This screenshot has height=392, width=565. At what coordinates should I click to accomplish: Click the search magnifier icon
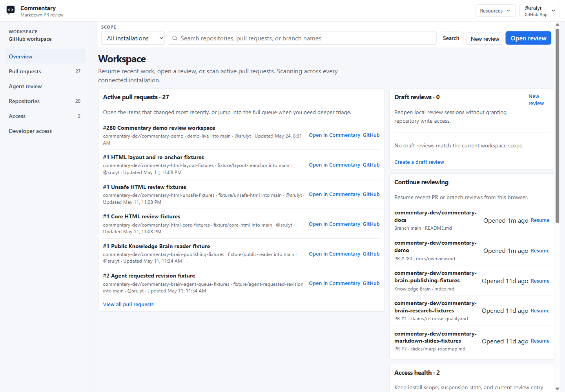click(x=175, y=38)
